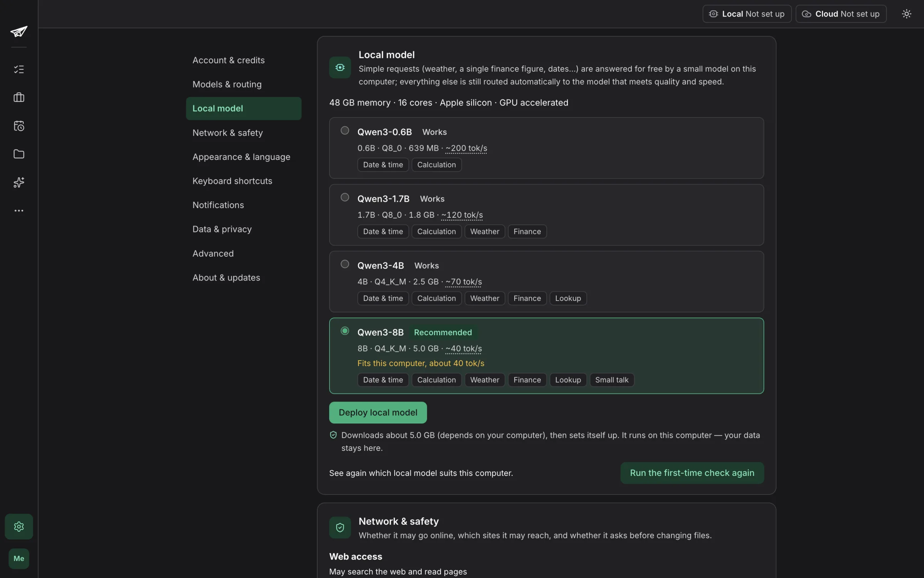Click the Lookup tag on Qwen3-4B
This screenshot has width=924, height=578.
pos(568,298)
